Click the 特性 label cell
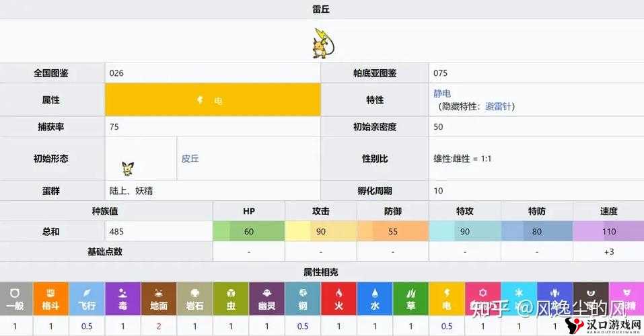The height and width of the screenshot is (336, 644). pyautogui.click(x=375, y=99)
